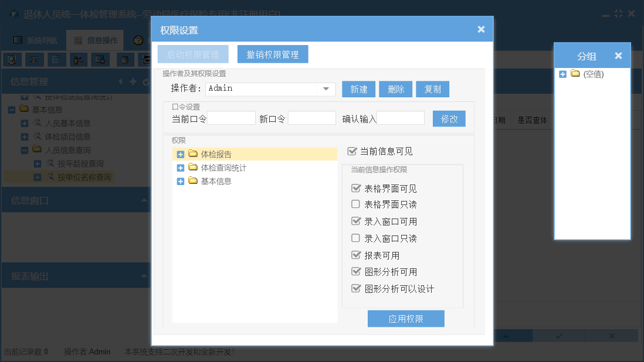
Task: Expand the 基本信息 node in 权限 tree
Action: coord(181,182)
